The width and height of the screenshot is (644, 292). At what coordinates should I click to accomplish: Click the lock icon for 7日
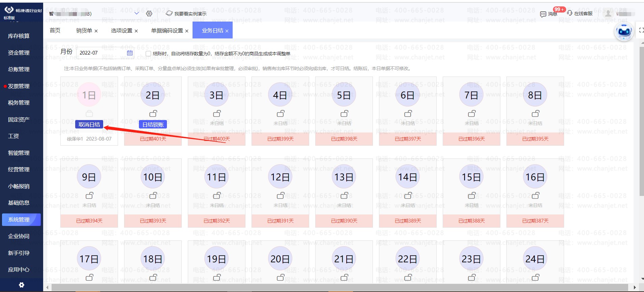[472, 114]
